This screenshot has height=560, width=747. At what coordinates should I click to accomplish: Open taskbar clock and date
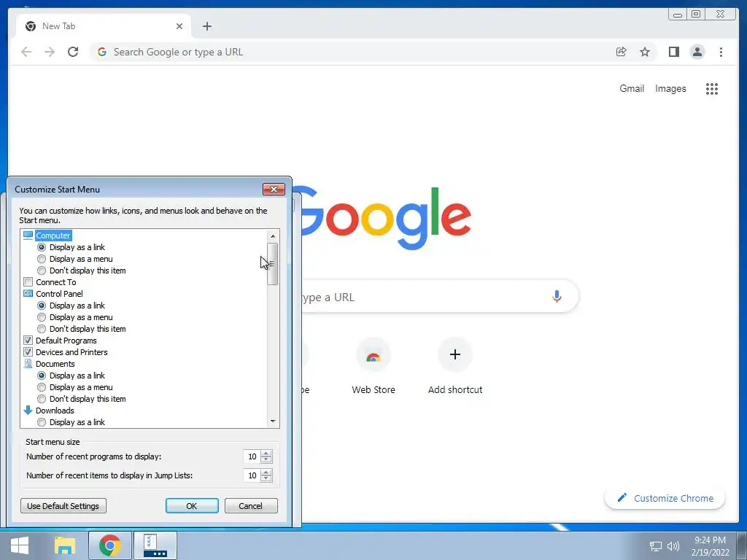(710, 546)
